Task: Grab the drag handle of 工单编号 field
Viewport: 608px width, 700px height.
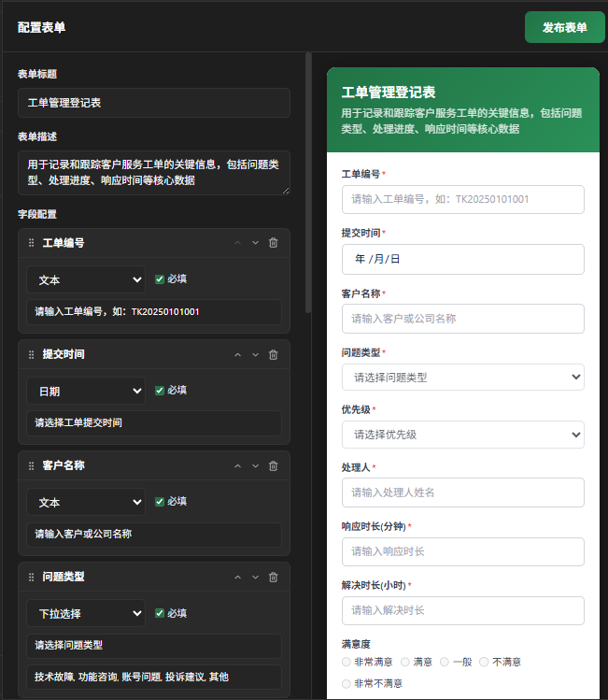Action: 31,243
